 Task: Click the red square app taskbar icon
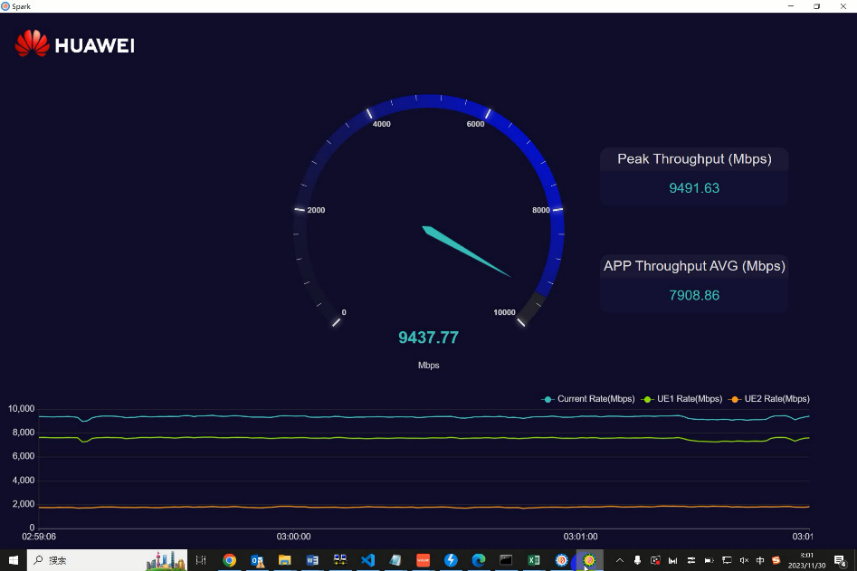coord(423,560)
